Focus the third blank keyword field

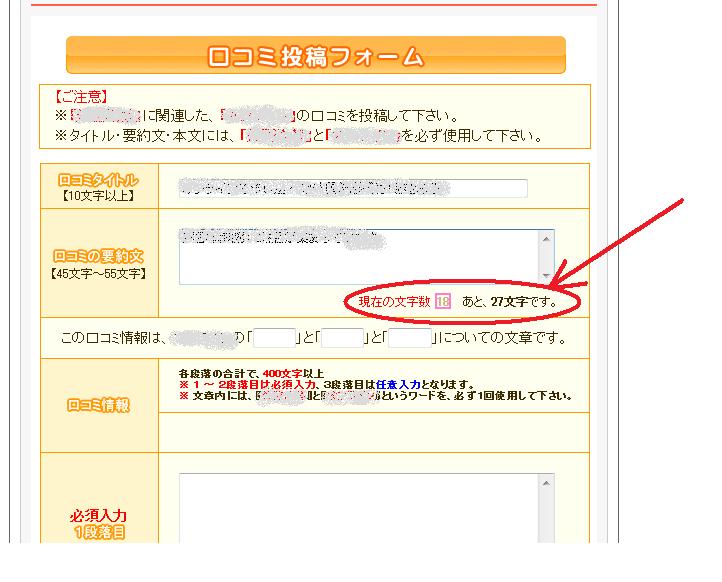click(x=410, y=338)
